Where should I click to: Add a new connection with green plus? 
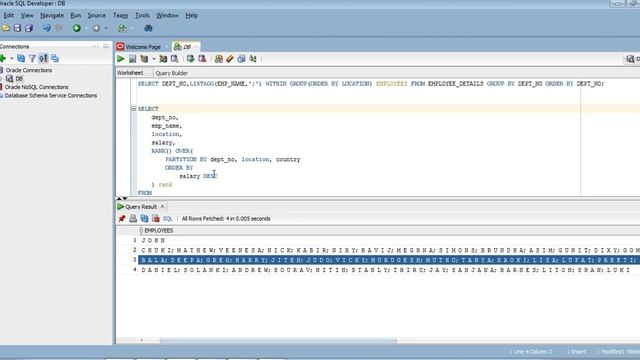click(3, 58)
